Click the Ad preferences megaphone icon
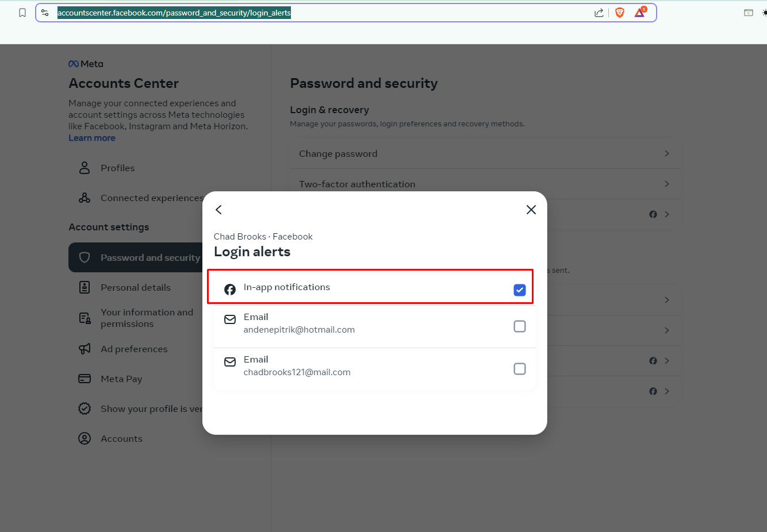 pos(85,349)
